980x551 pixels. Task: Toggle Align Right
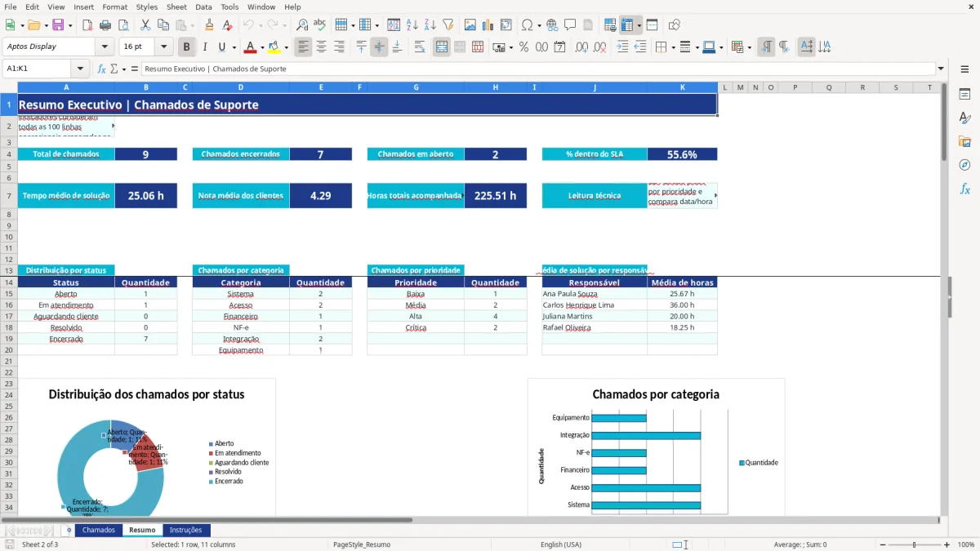pos(339,47)
